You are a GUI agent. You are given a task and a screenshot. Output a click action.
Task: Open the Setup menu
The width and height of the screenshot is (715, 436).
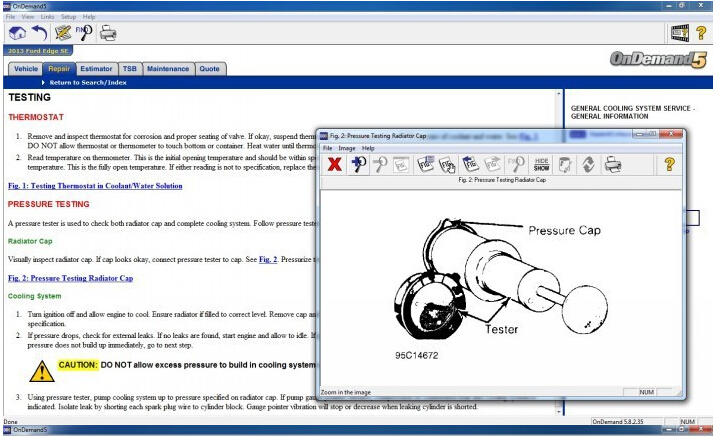[x=68, y=16]
